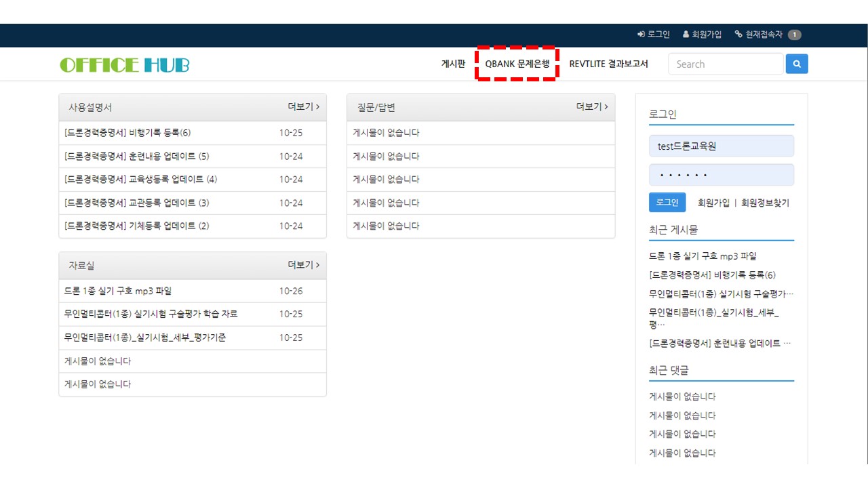The height and width of the screenshot is (488, 868).
Task: Click the password input field
Action: tap(721, 175)
